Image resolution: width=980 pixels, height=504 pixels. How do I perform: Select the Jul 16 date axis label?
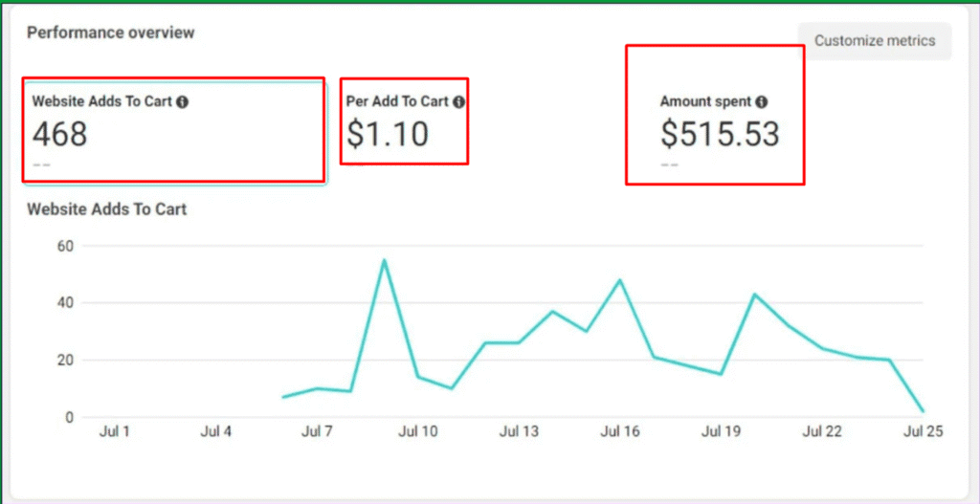[619, 432]
